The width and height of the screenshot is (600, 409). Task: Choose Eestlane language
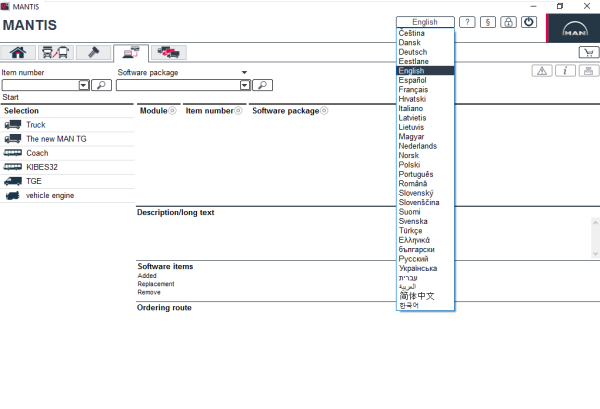coord(425,61)
